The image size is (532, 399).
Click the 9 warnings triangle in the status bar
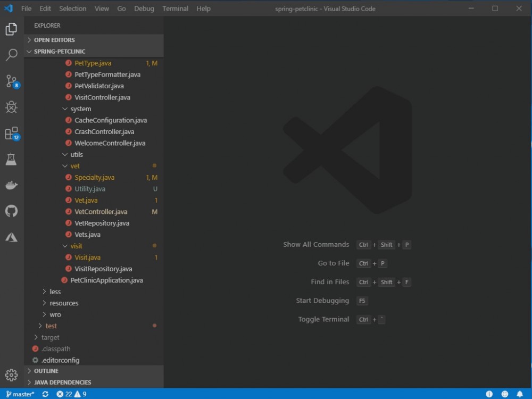pos(80,394)
